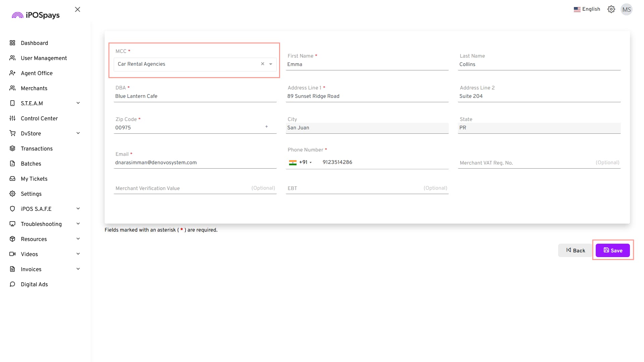Open Agent Office menu item
644x362 pixels.
pos(37,73)
